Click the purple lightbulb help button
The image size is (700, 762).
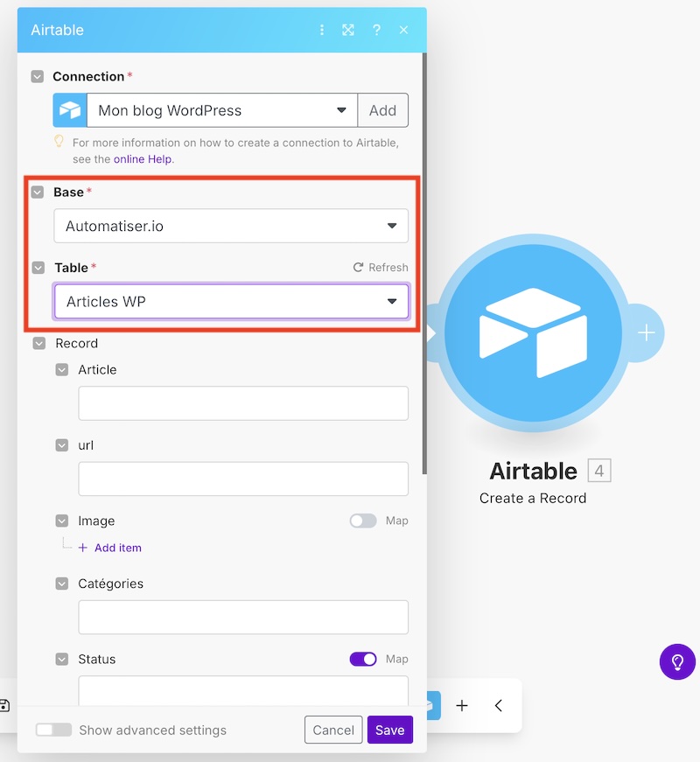(x=677, y=661)
